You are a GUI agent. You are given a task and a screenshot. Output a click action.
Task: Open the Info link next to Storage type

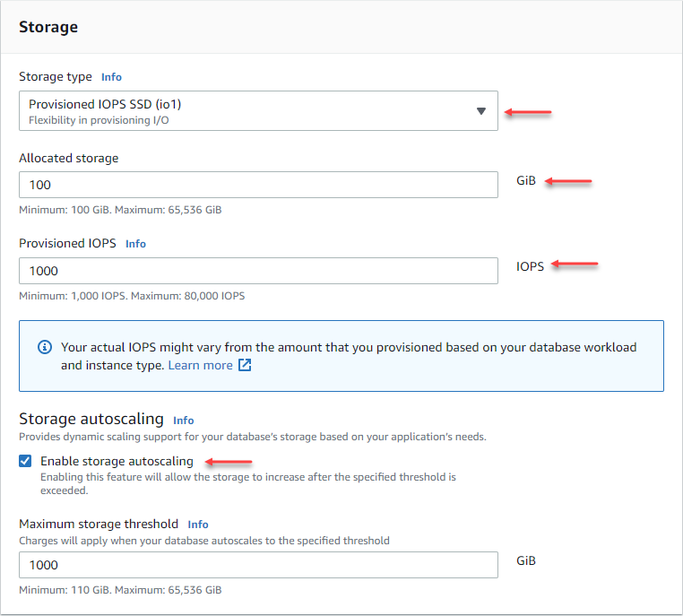click(x=111, y=77)
